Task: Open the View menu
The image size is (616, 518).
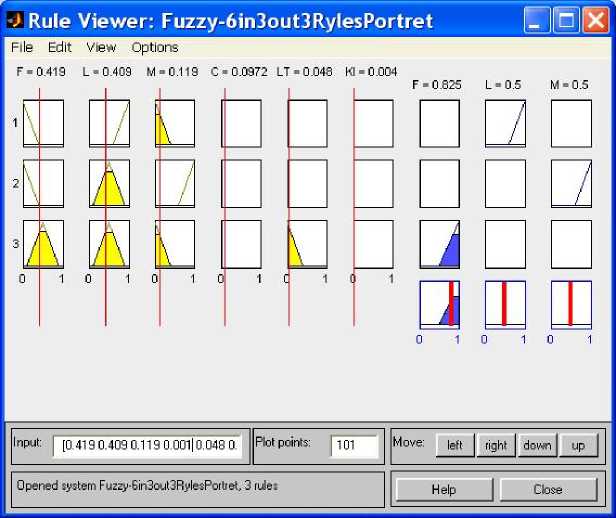Action: pos(101,48)
